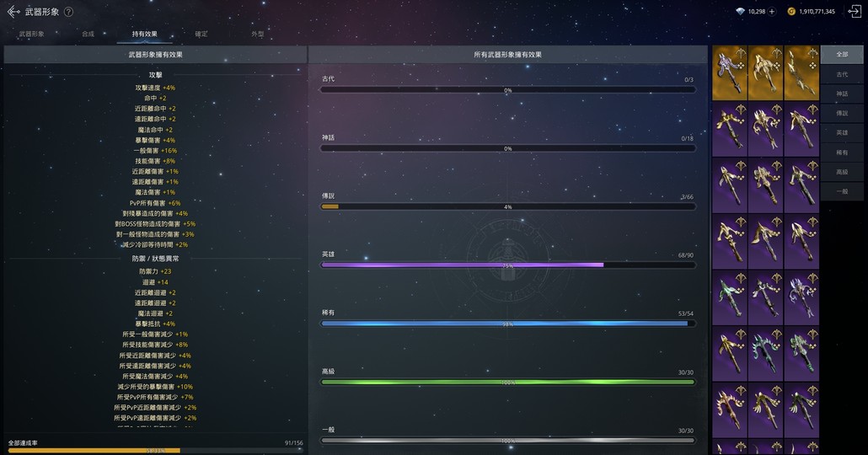Open the 確定 tab
Image resolution: width=868 pixels, height=455 pixels.
click(201, 34)
